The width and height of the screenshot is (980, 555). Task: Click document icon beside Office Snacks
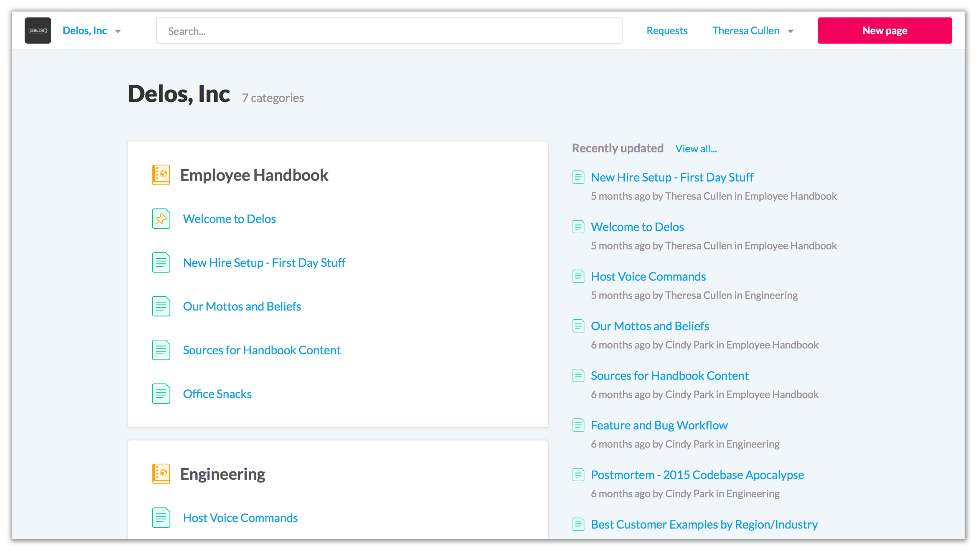coord(161,394)
